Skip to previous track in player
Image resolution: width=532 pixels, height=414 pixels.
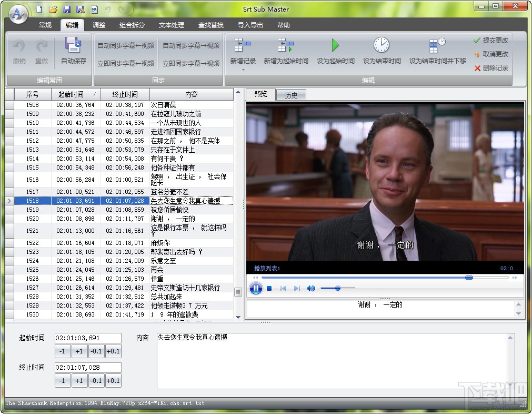(283, 288)
